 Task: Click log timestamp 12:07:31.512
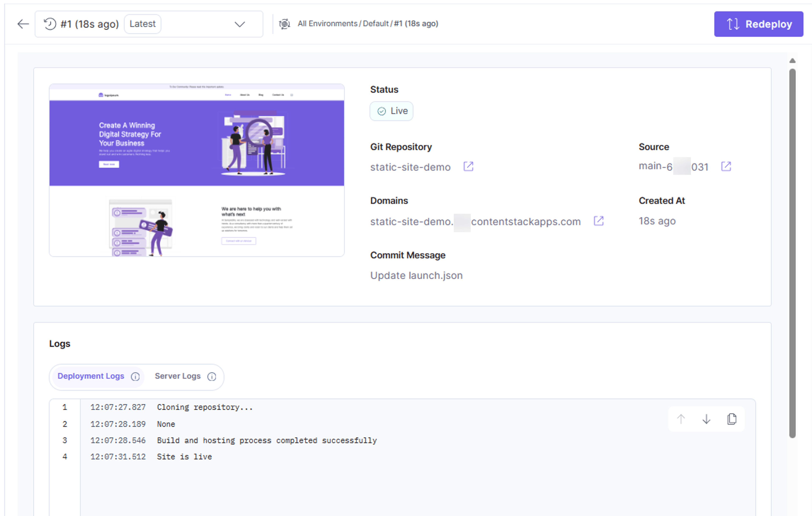tap(118, 457)
